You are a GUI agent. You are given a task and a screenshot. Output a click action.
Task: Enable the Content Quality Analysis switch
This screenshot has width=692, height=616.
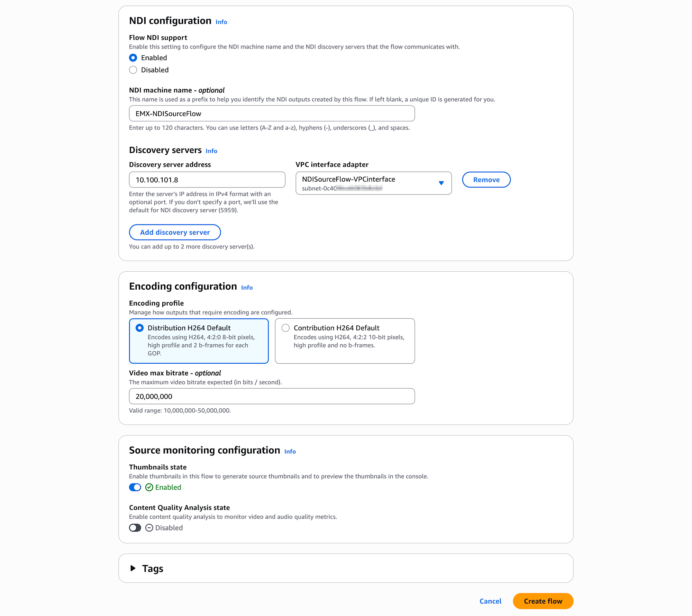tap(135, 528)
